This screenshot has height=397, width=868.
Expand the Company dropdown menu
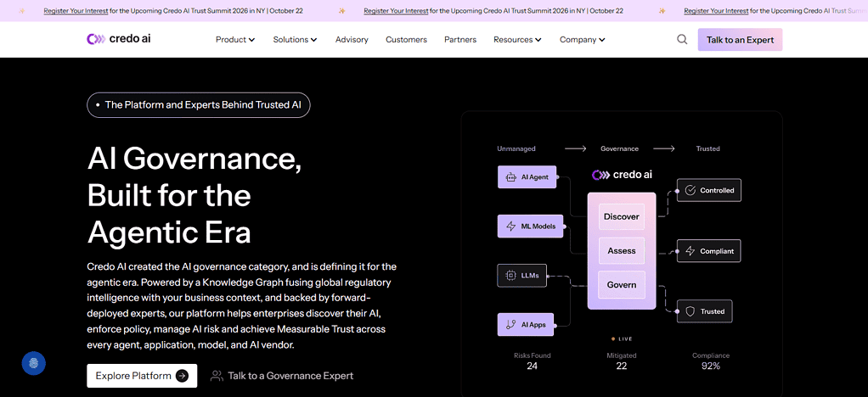tap(583, 39)
